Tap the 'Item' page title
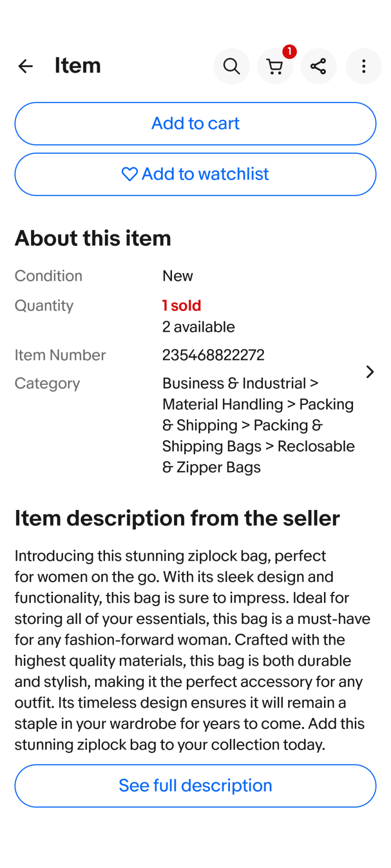Viewport: 391px width, 868px height. (77, 66)
